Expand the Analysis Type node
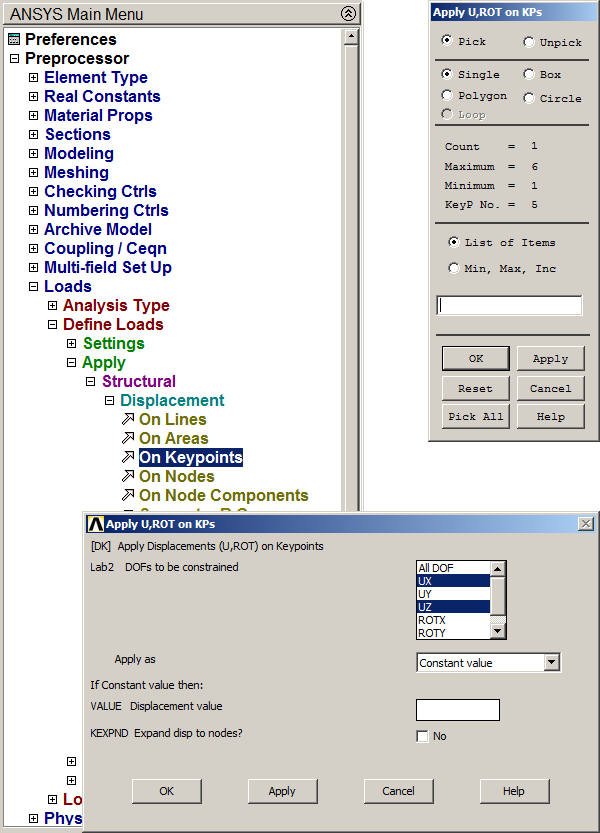 (x=53, y=305)
